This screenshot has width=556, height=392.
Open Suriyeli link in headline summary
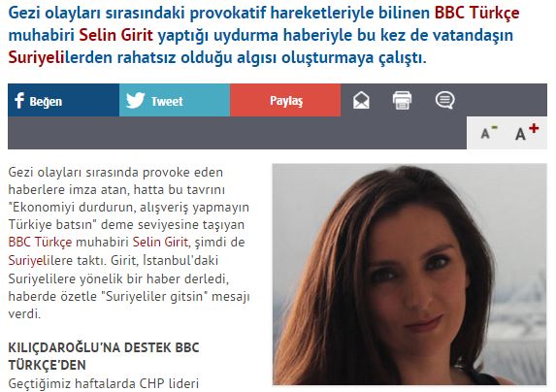(36, 58)
